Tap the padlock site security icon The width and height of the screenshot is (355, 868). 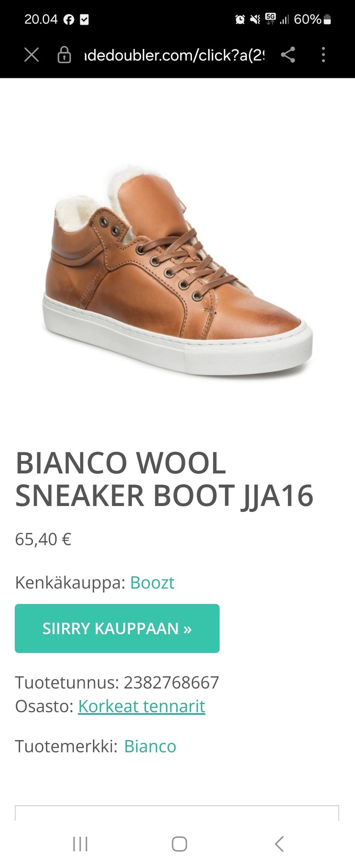click(x=64, y=55)
